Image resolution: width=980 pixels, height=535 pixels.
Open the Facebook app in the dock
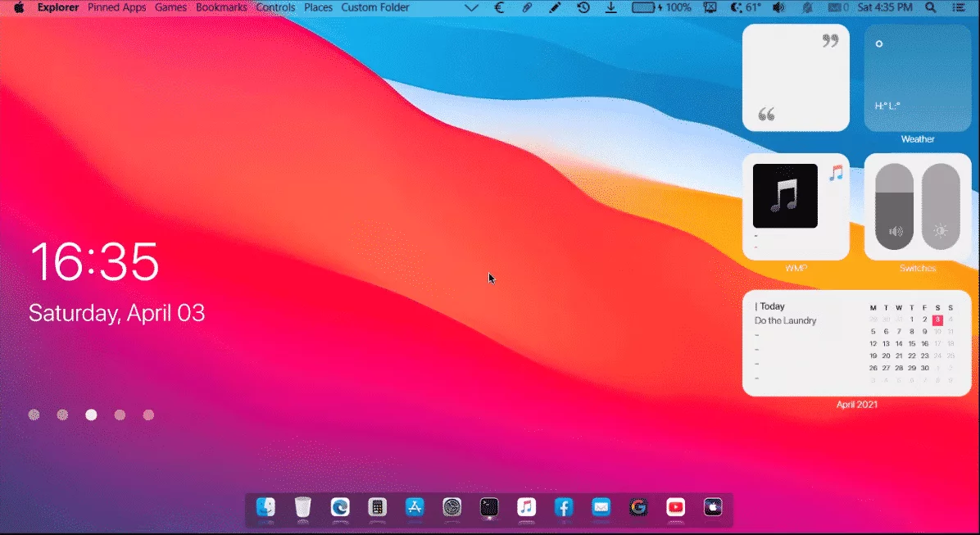(563, 508)
